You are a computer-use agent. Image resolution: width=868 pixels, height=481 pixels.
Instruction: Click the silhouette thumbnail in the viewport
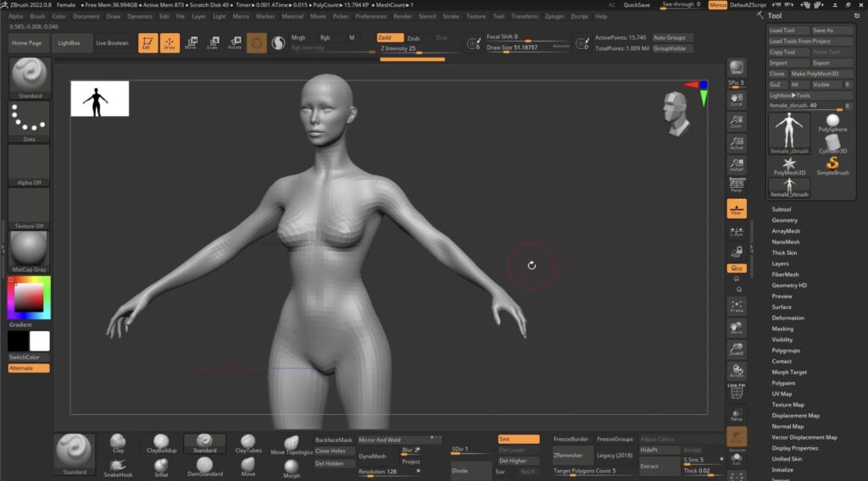[x=99, y=98]
